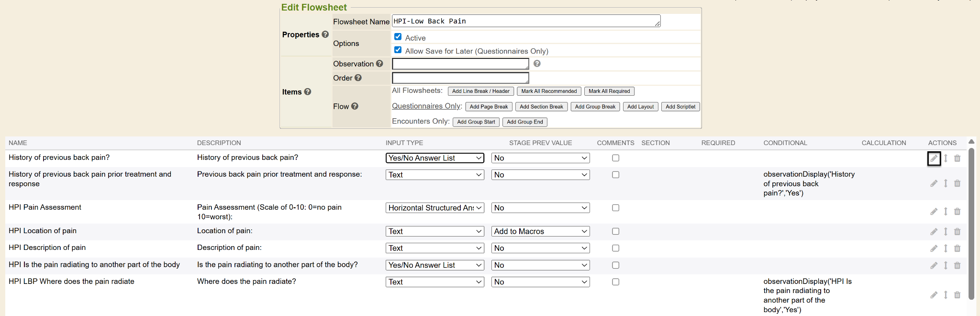Click Mark All Required button
This screenshot has width=980, height=316.
click(x=609, y=91)
